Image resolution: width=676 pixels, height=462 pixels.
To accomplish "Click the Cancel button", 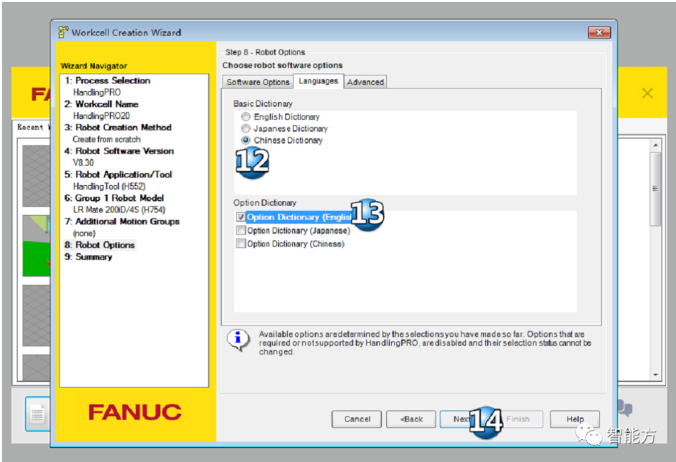I will (x=357, y=419).
